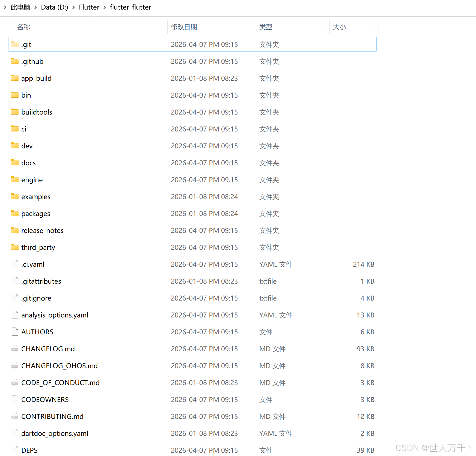
Task: Select the app_build folder icon
Action: (x=15, y=78)
